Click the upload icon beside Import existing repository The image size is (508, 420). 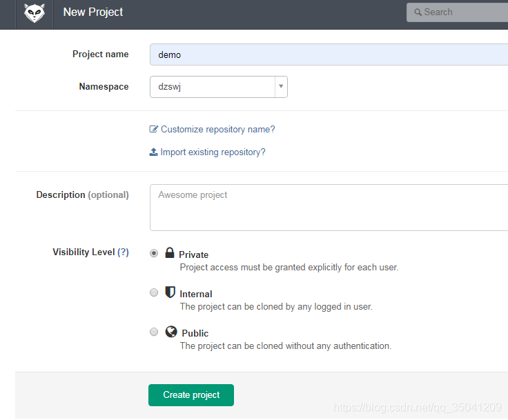(x=153, y=152)
